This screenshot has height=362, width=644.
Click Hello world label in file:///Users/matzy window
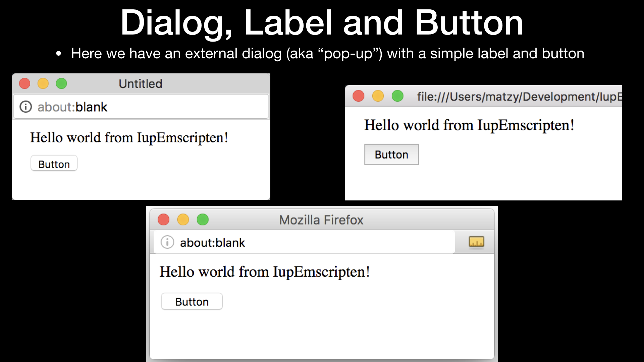click(x=469, y=125)
